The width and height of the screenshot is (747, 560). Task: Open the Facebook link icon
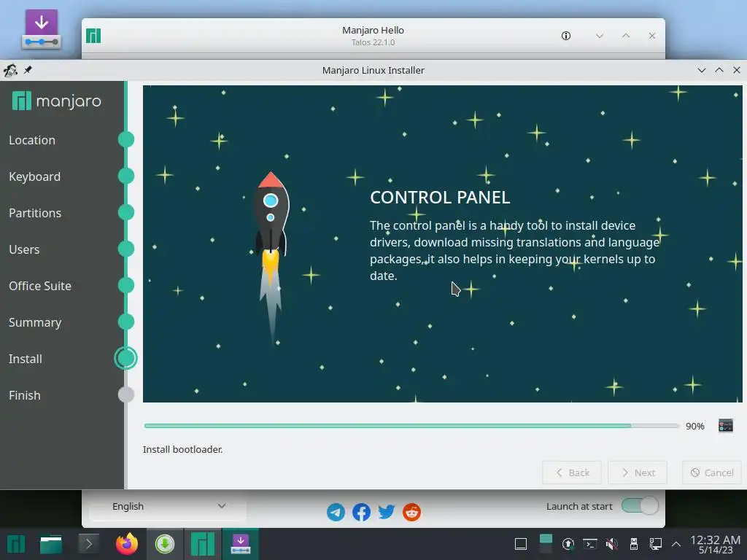(361, 512)
